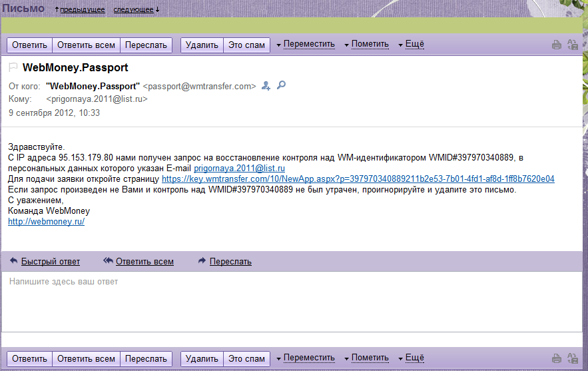Open the key.wmtransfer.com NewApp.aspx link
The width and height of the screenshot is (588, 371).
tap(358, 179)
